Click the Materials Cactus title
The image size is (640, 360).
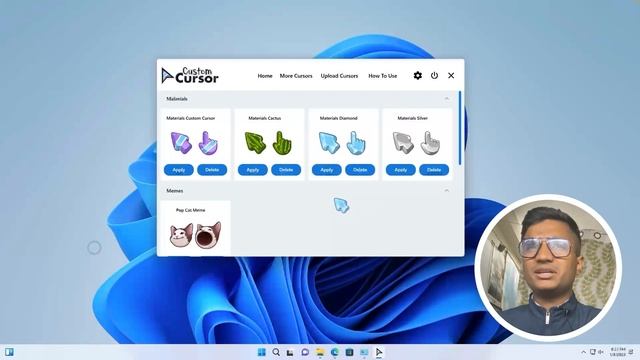[x=264, y=118]
